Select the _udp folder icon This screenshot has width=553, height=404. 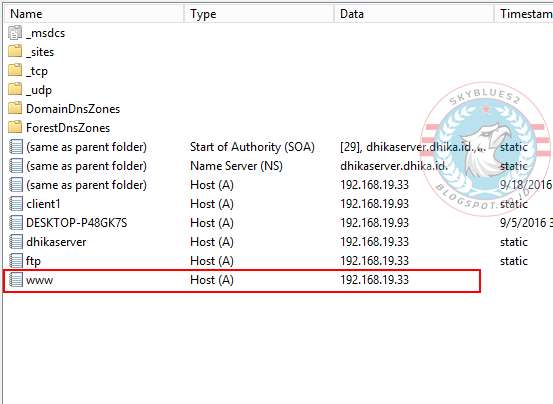coord(15,90)
